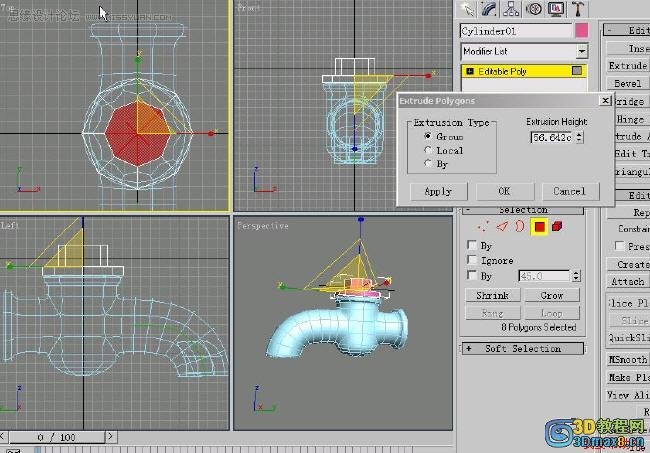Expand the Soft Selection rollout
Image resolution: width=650 pixels, height=453 pixels.
click(469, 349)
